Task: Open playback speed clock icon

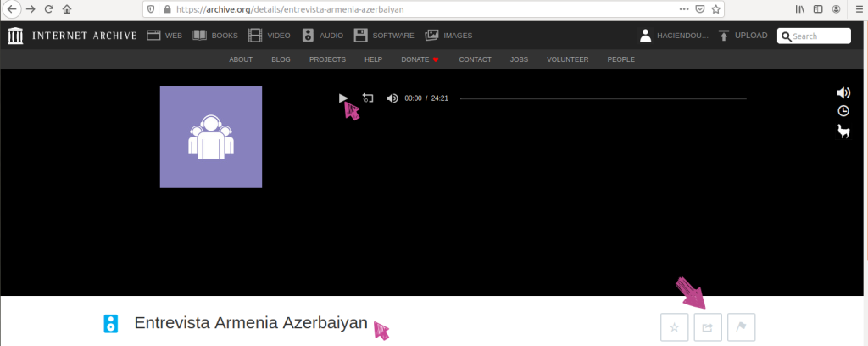Action: 843,111
